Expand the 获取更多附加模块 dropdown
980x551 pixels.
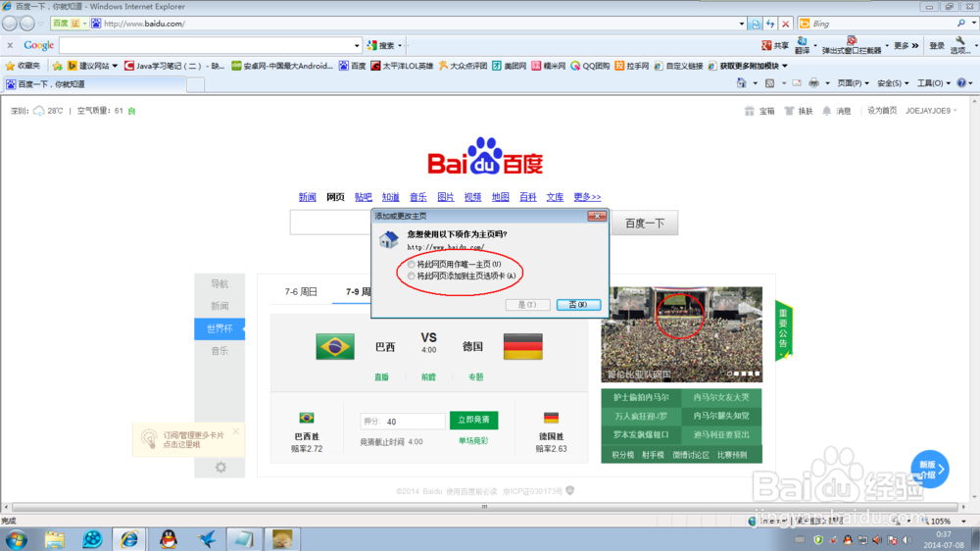pyautogui.click(x=784, y=66)
